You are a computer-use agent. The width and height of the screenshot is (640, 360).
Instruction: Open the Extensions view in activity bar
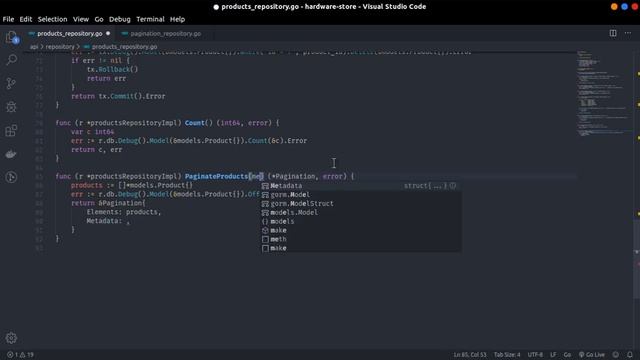11,131
